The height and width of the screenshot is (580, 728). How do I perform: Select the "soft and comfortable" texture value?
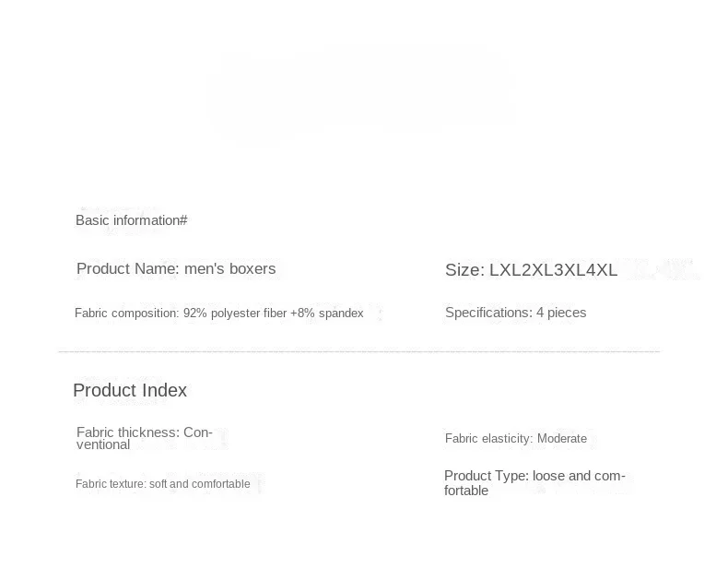199,484
